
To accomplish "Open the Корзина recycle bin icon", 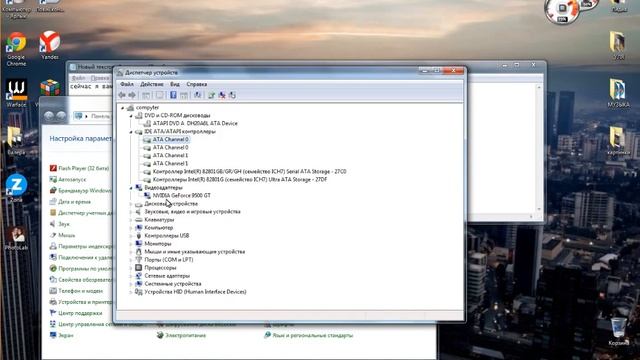I will pos(618,328).
